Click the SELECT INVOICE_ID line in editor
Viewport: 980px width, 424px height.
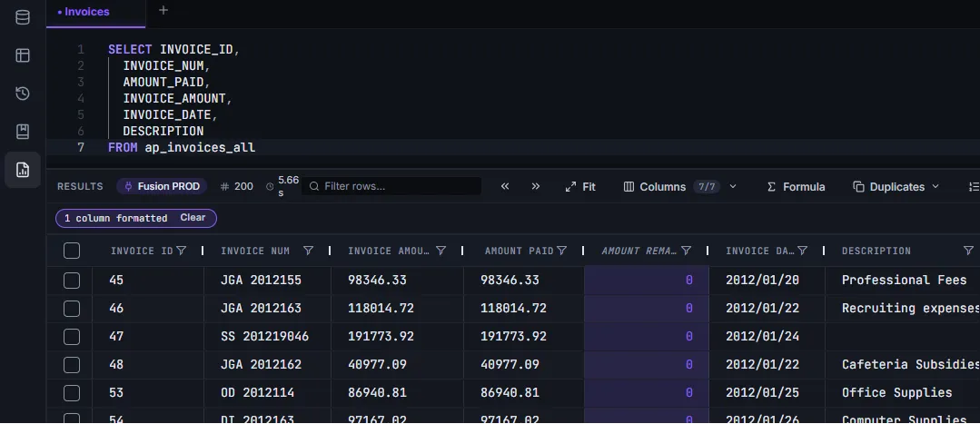click(173, 49)
